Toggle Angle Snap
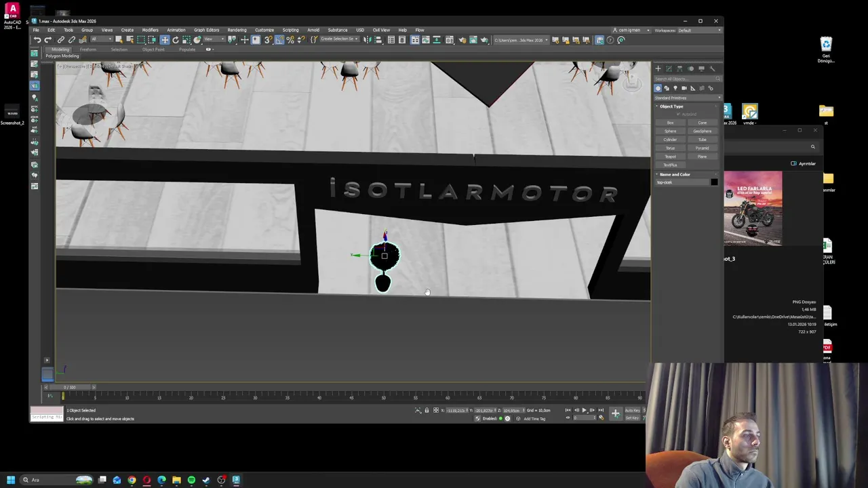This screenshot has height=488, width=868. click(279, 39)
